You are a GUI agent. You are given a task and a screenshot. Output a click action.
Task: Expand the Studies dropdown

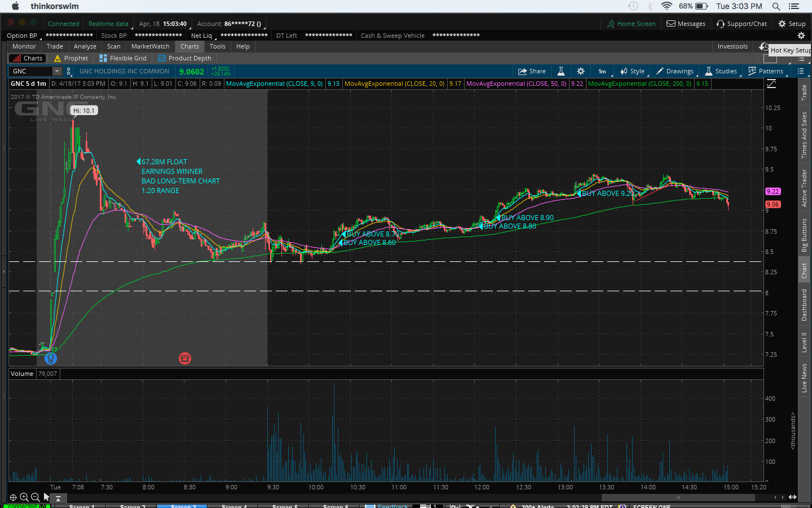pyautogui.click(x=721, y=71)
